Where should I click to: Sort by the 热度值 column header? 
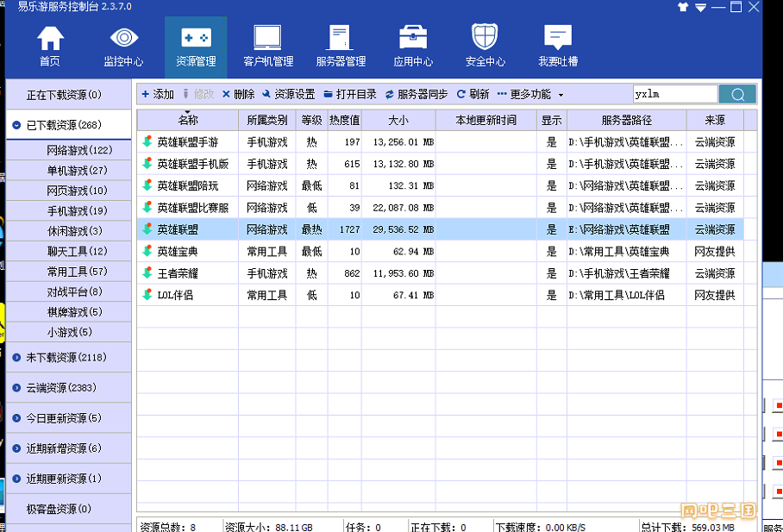pyautogui.click(x=344, y=120)
